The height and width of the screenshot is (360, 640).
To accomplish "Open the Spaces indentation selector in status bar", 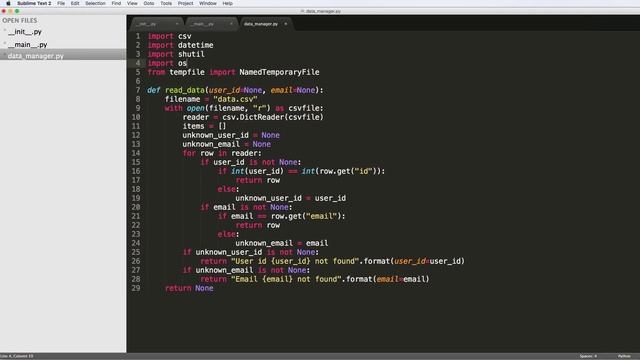I will (588, 356).
